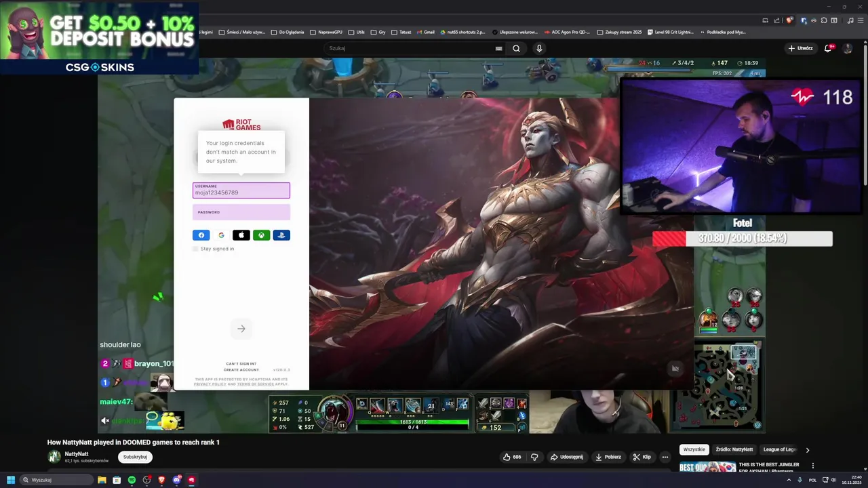Click the POL keyboard language indicator
The image size is (868, 488).
click(812, 480)
